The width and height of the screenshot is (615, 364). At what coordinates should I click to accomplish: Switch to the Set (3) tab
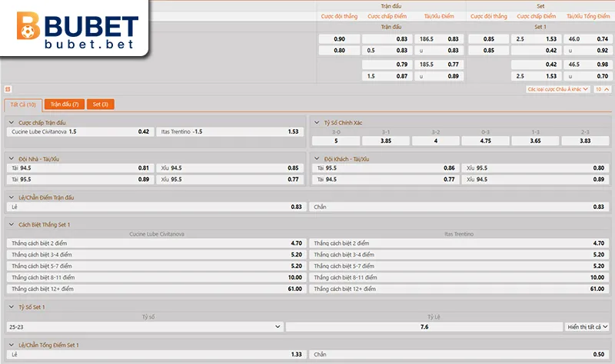tap(100, 104)
